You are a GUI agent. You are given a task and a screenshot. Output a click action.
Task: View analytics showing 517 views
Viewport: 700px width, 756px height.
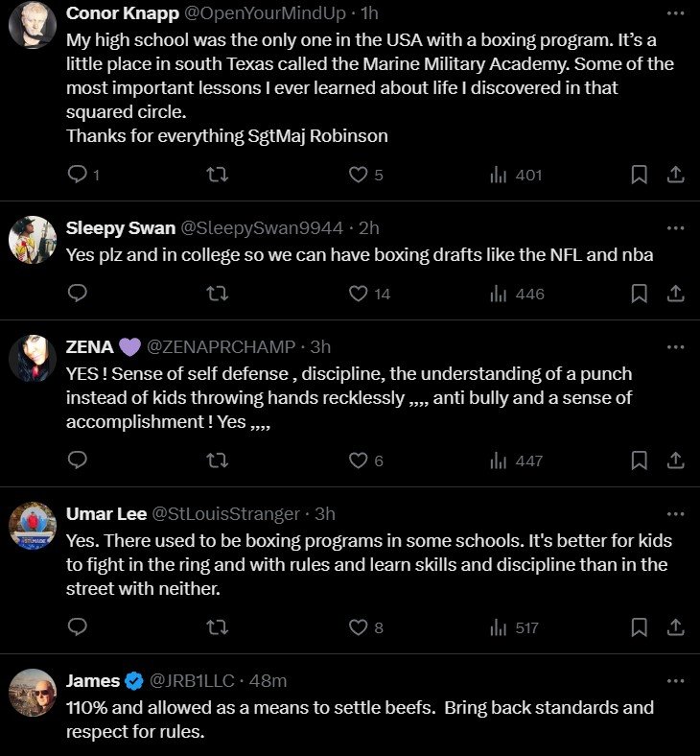click(515, 627)
